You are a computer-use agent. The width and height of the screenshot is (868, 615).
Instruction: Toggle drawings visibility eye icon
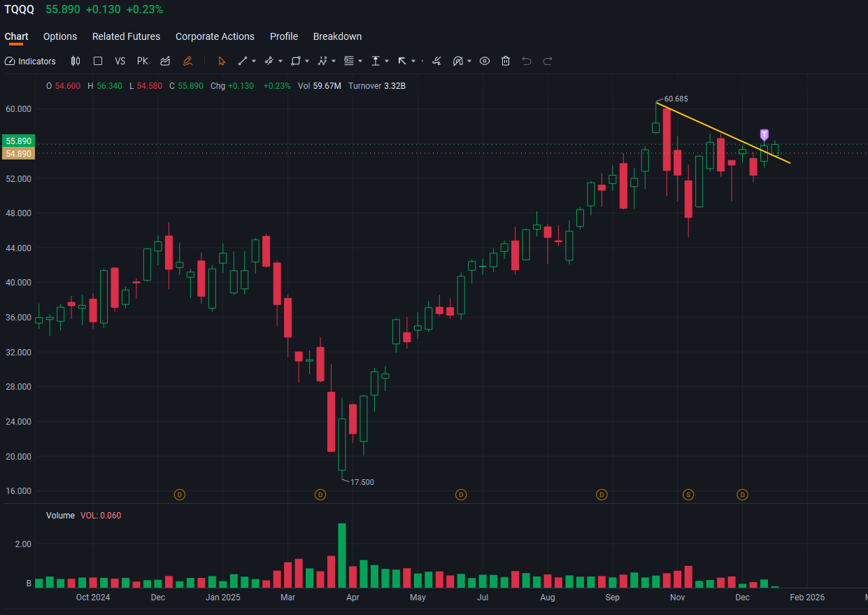point(485,62)
